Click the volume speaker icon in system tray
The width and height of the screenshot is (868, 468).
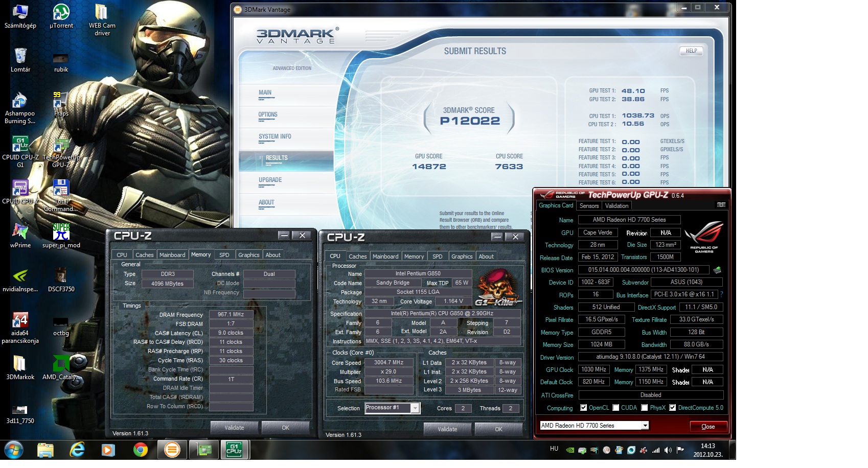click(x=668, y=450)
